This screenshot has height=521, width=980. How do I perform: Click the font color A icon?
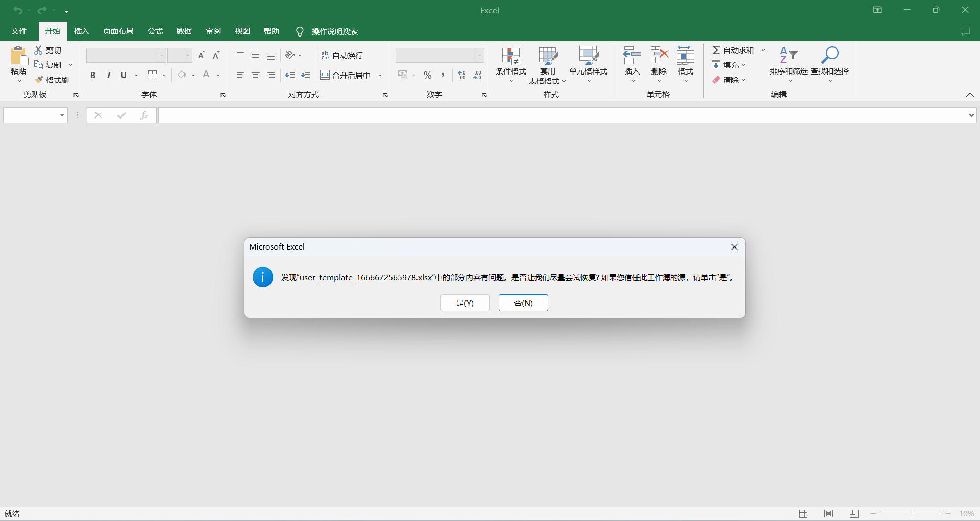206,75
